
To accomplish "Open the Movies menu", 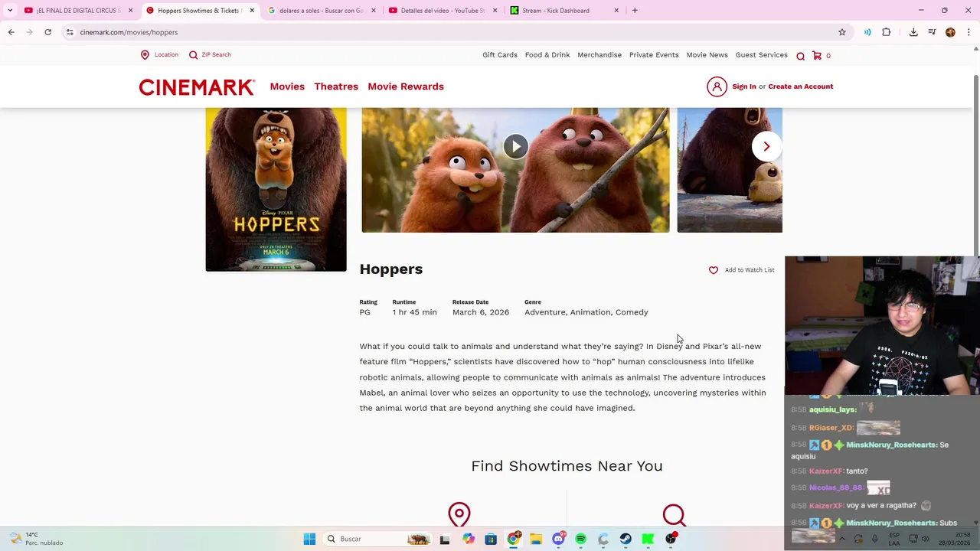I will 287,86.
